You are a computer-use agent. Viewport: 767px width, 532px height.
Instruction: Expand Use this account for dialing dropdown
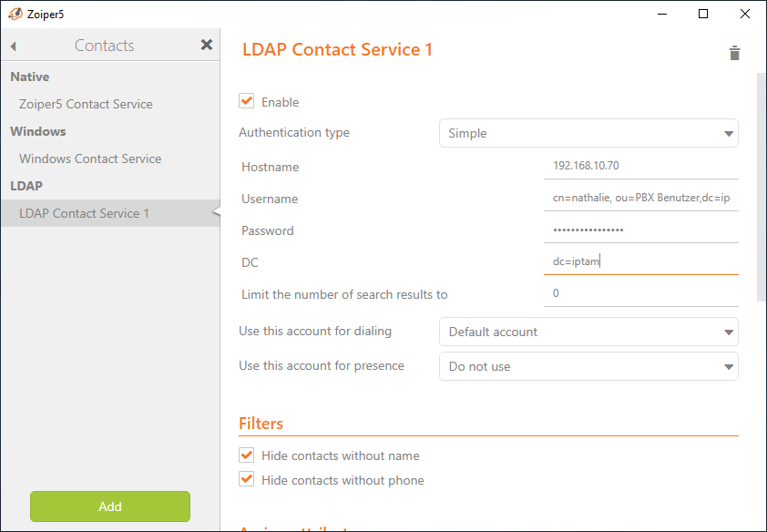588,332
